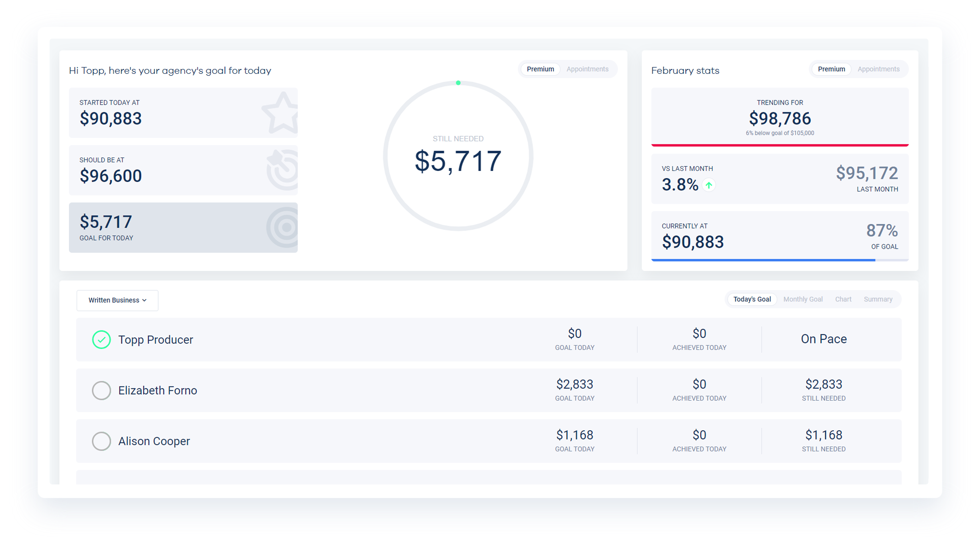The width and height of the screenshot is (980, 547).
Task: Switch to the Monthly Goal tab
Action: tap(803, 299)
